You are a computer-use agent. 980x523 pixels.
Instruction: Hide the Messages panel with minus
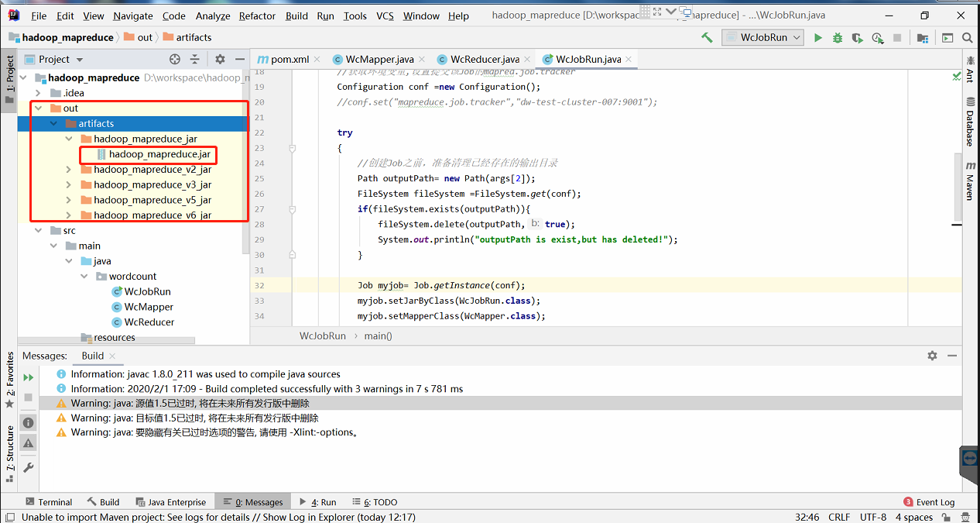click(951, 356)
